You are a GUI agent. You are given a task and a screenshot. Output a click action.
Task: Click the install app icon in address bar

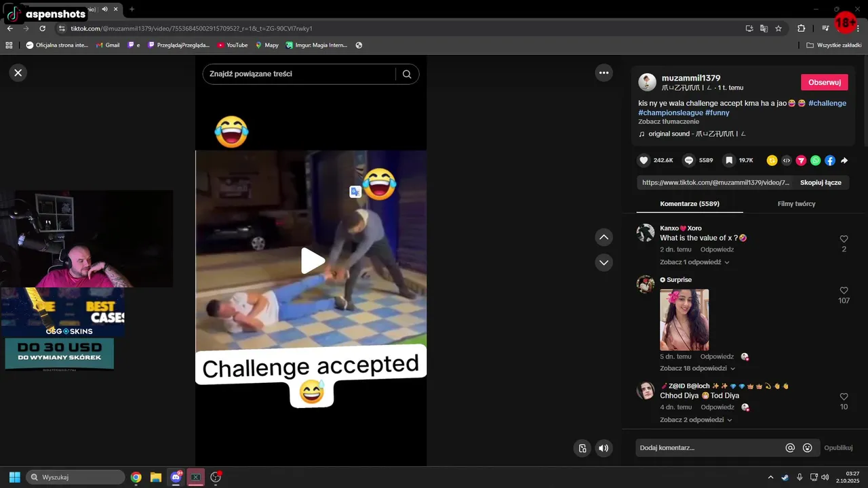coord(749,28)
